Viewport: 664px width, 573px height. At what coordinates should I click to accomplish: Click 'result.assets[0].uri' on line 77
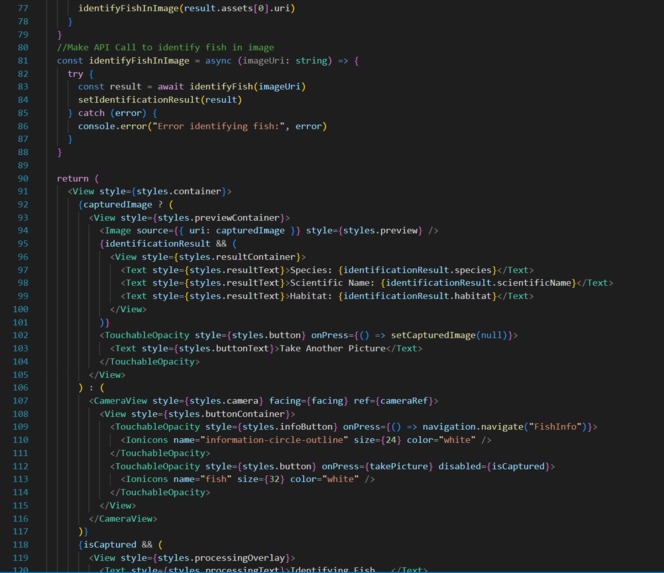click(x=237, y=8)
